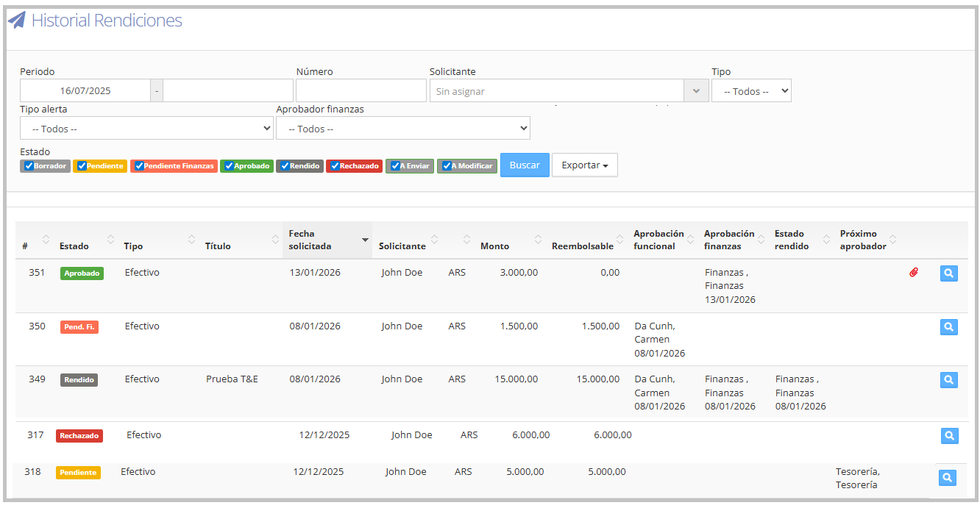The image size is (980, 508).
Task: Sort table by Monto column header
Action: (494, 246)
